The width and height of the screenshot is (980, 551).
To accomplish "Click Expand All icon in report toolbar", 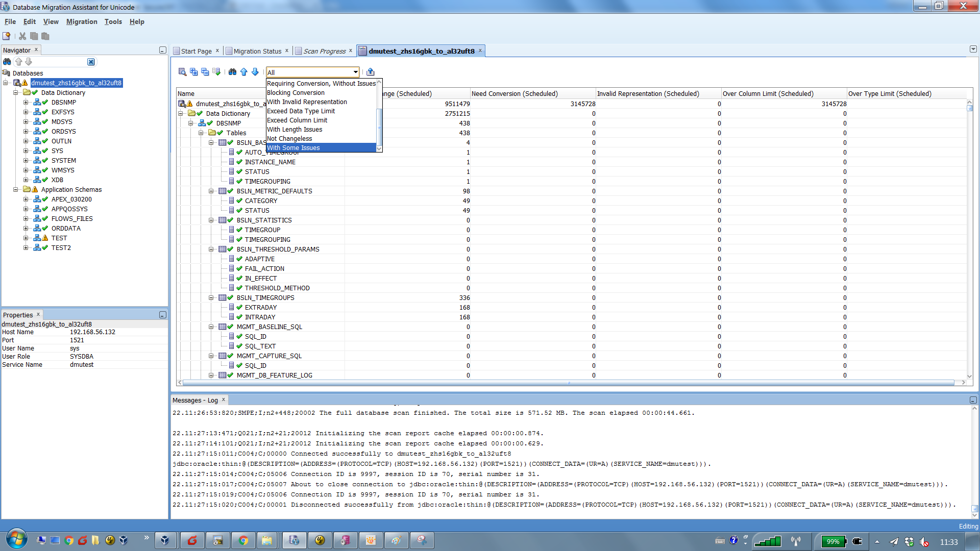I will point(194,72).
